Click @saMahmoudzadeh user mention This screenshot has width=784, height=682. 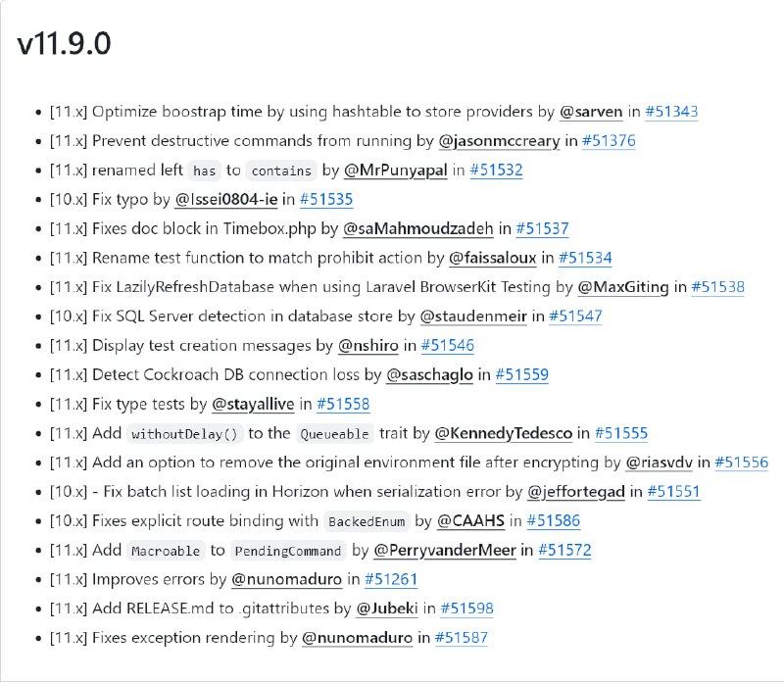pos(418,228)
